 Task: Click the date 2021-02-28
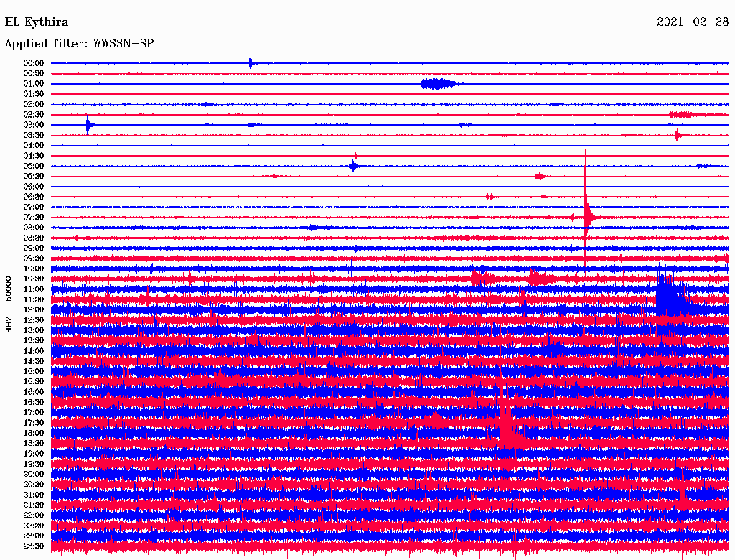tap(693, 22)
